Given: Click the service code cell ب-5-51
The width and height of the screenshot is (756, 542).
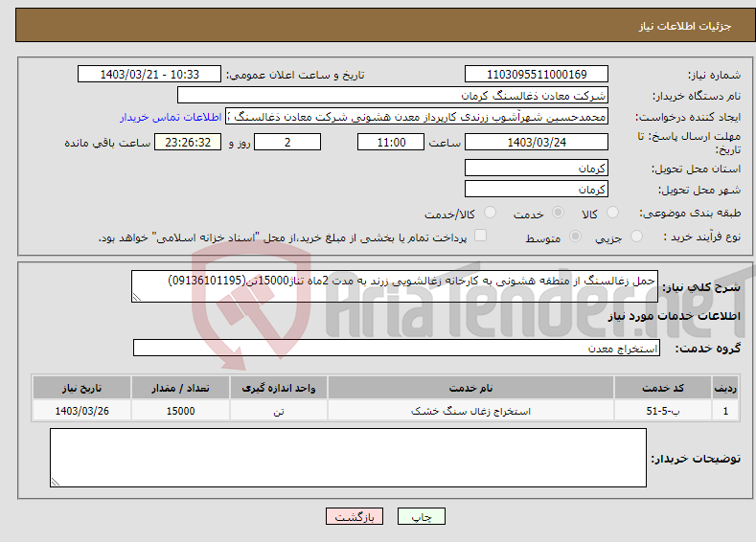Looking at the screenshot, I should 663,411.
